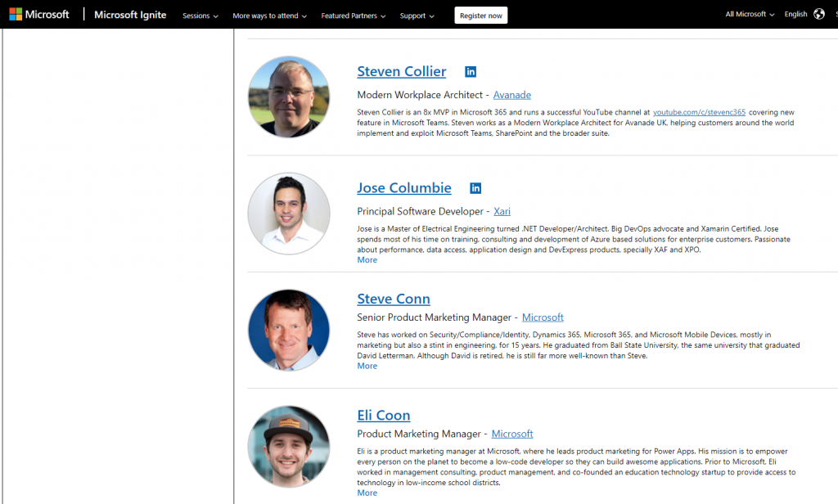Click the 'Modern Workplace Architect' title text
This screenshot has width=838, height=504.
click(420, 95)
